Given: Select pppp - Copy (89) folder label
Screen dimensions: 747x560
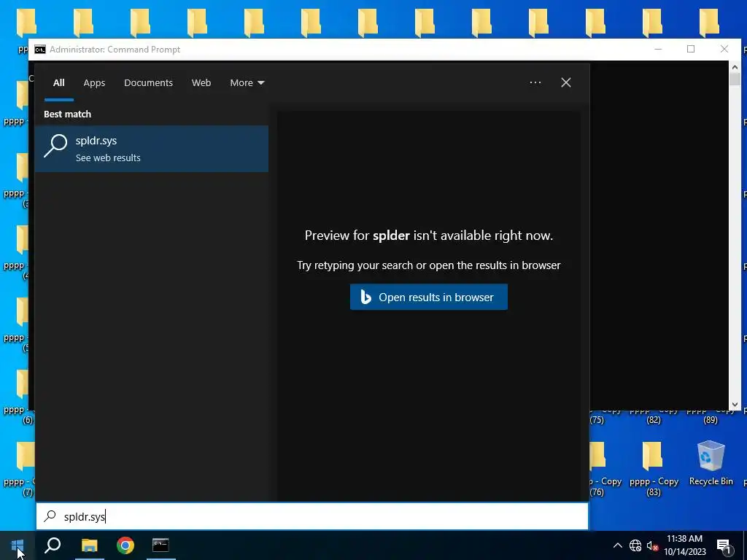Looking at the screenshot, I should [711, 415].
